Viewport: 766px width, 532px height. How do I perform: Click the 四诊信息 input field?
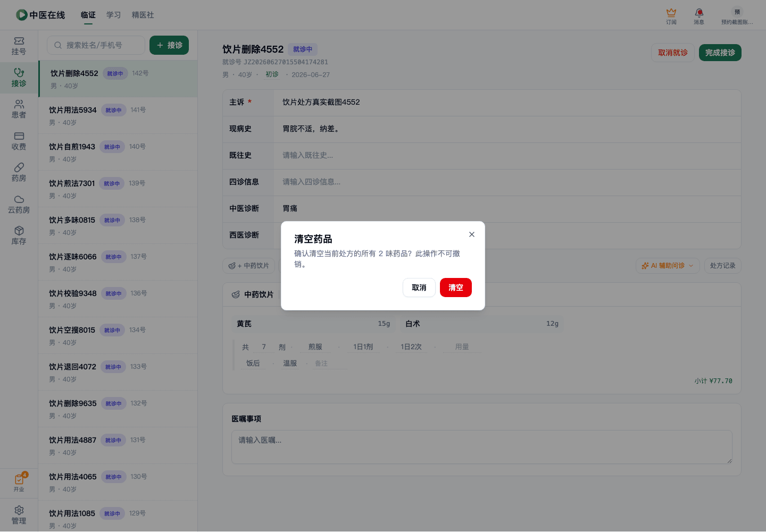coord(507,182)
